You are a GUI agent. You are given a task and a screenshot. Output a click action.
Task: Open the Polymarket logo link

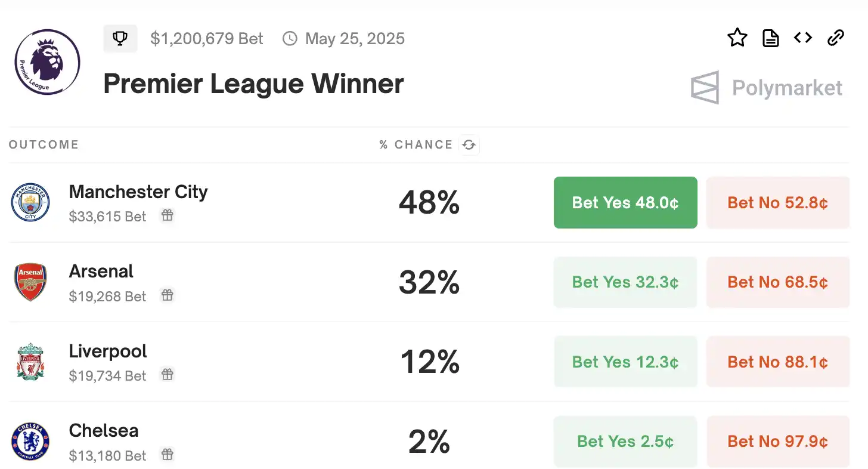tap(767, 88)
